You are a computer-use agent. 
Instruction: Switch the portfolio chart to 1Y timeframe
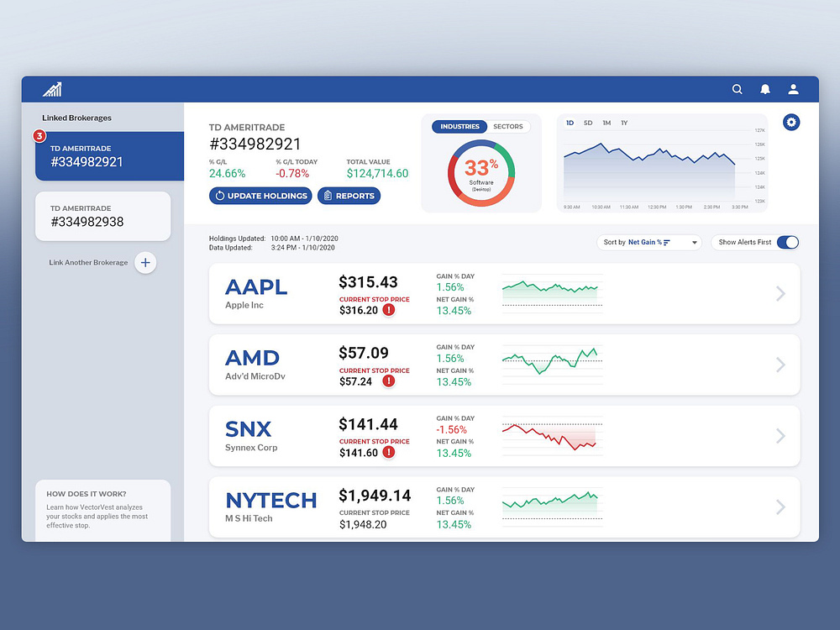[624, 123]
